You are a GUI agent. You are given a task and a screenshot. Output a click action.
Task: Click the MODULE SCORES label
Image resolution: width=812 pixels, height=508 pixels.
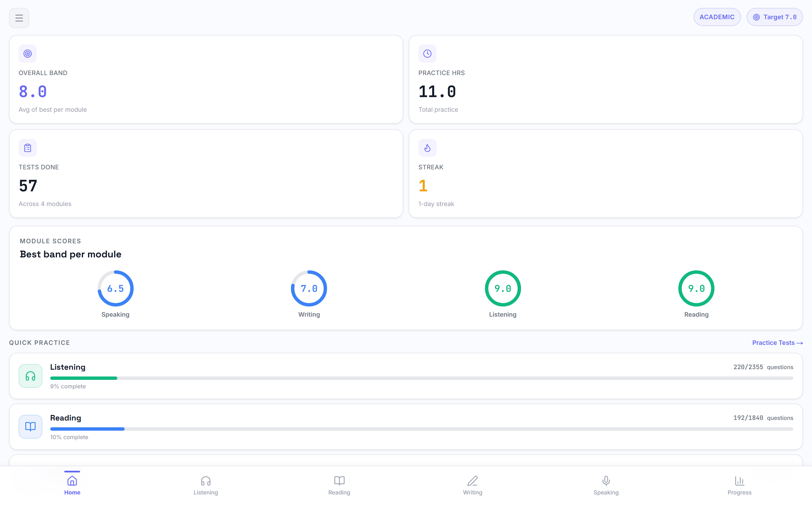50,241
